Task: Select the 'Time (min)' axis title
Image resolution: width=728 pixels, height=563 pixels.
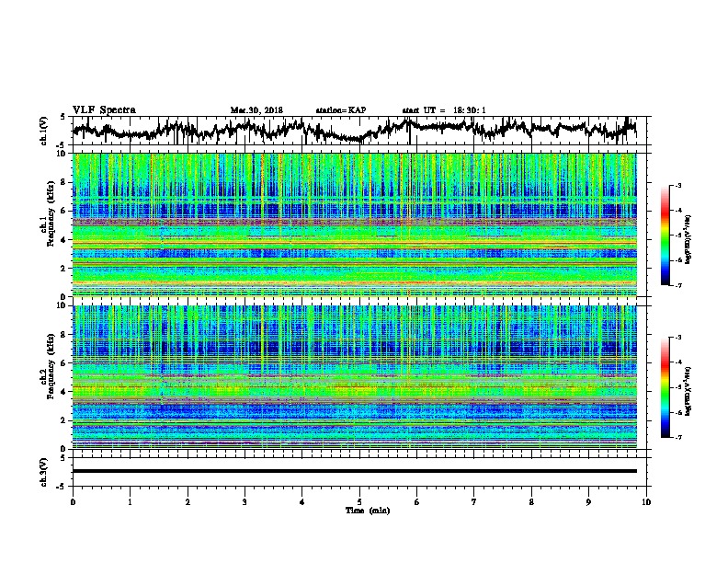Action: [x=368, y=511]
